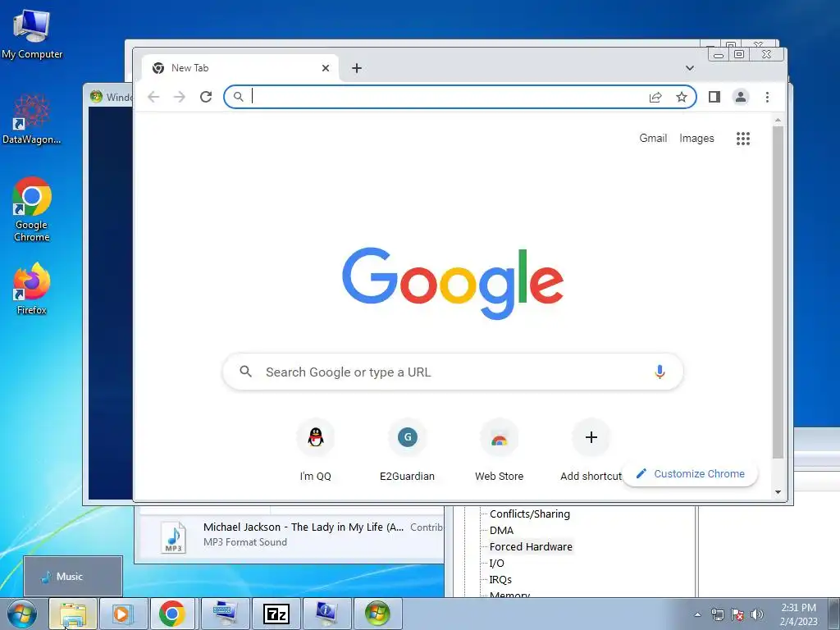The image size is (840, 630).
Task: Click the System Information taskbar icon
Action: [x=326, y=614]
